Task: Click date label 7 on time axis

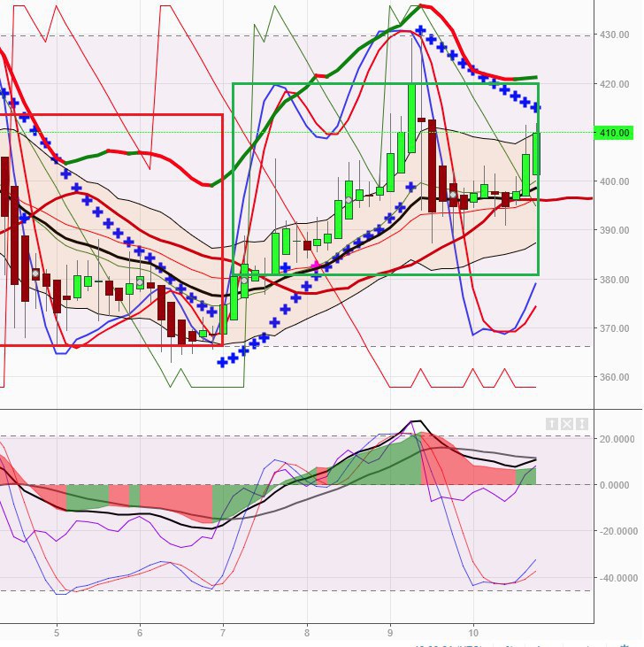Action: (223, 633)
